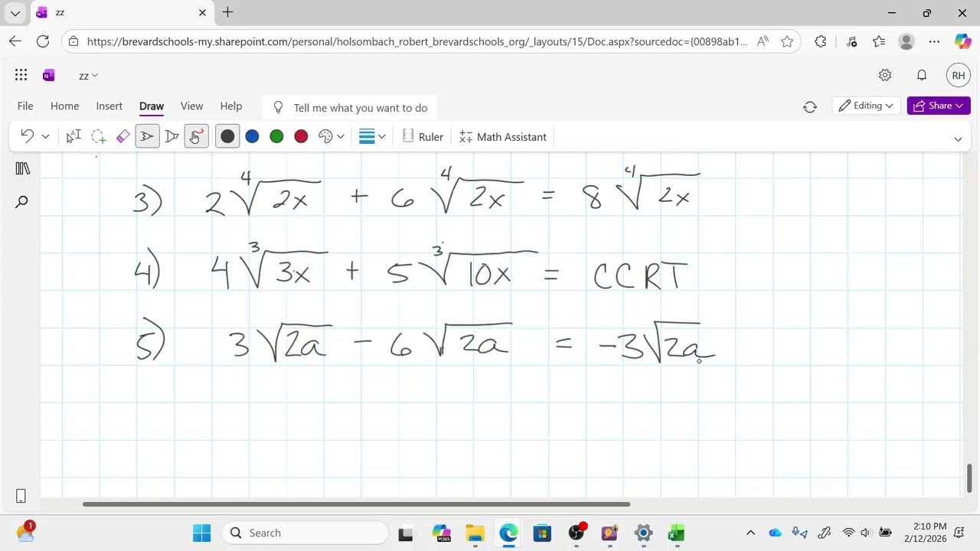Select the second pen highlighter tool
This screenshot has height=551, width=980.
[171, 136]
